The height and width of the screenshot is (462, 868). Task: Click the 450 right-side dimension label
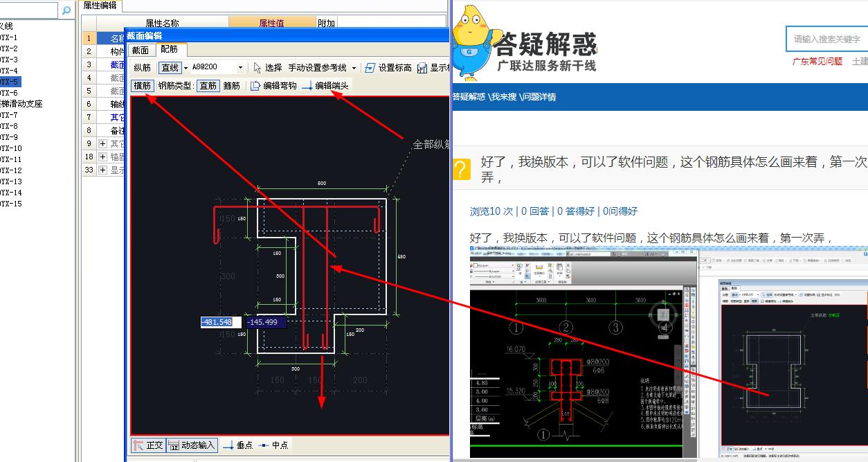401,256
